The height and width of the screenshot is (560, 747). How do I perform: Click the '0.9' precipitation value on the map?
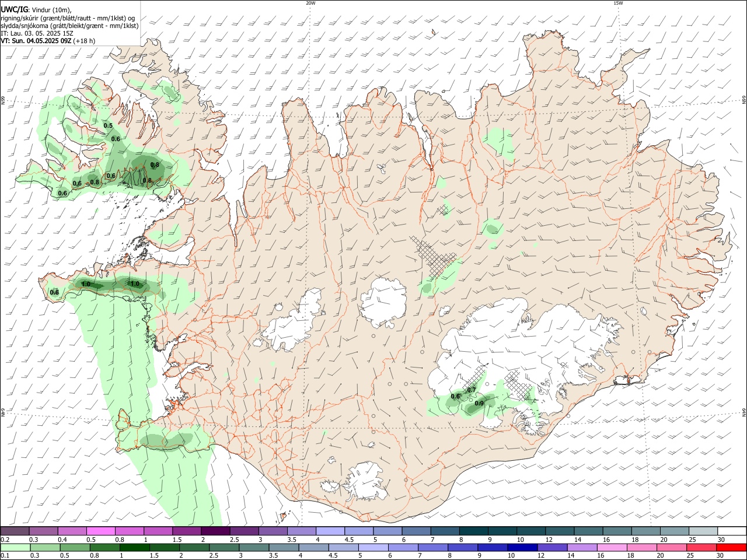(x=479, y=403)
